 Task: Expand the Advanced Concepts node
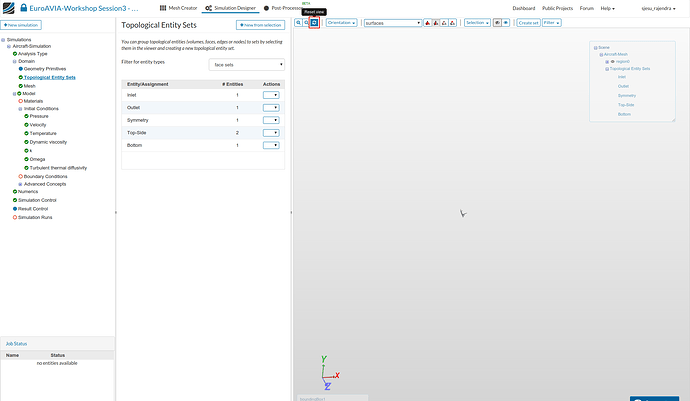(20, 184)
